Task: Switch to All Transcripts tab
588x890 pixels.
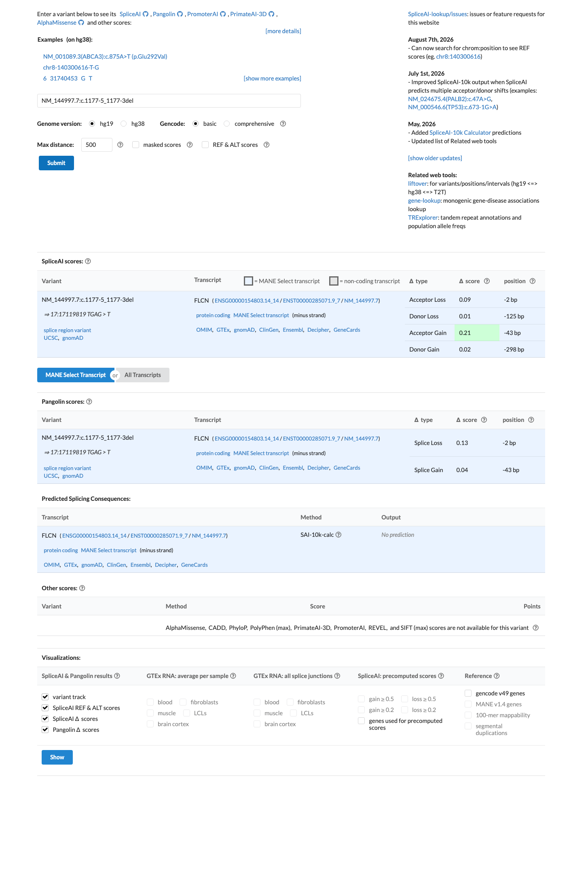Action: point(142,375)
